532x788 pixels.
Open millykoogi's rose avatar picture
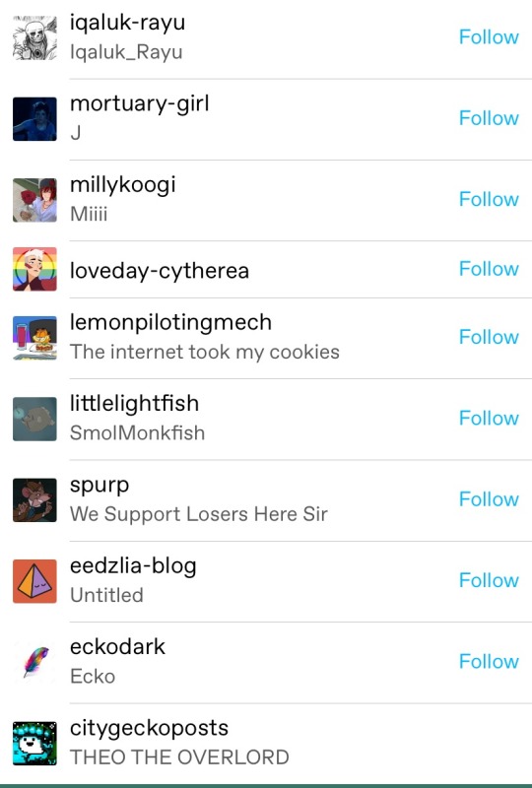coord(34,200)
